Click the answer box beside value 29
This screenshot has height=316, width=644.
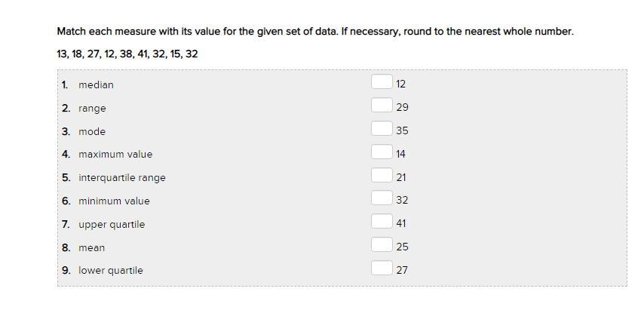pyautogui.click(x=382, y=106)
